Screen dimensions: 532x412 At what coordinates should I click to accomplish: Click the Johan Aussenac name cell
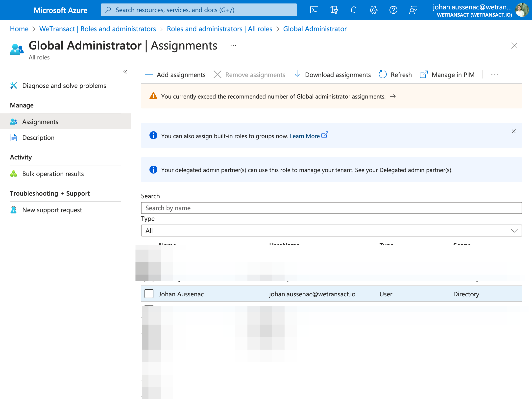click(x=181, y=294)
